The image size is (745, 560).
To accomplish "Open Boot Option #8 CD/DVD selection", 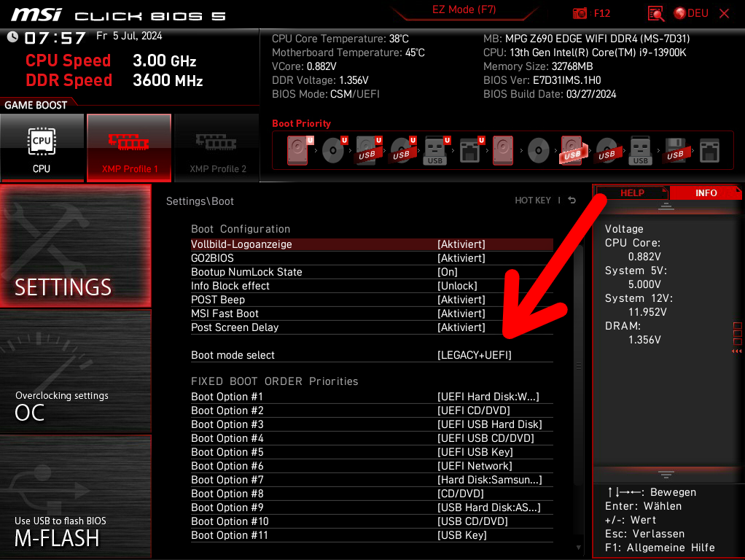I will (x=372, y=494).
